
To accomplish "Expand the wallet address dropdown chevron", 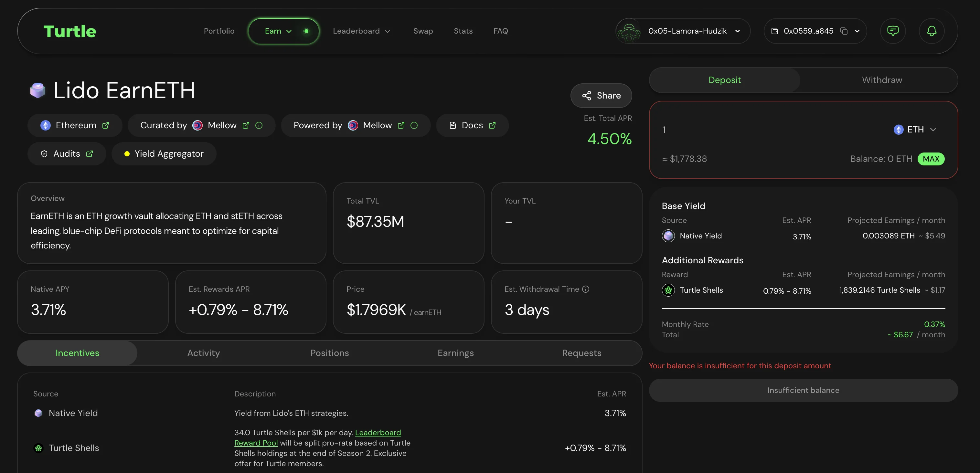I will [857, 31].
